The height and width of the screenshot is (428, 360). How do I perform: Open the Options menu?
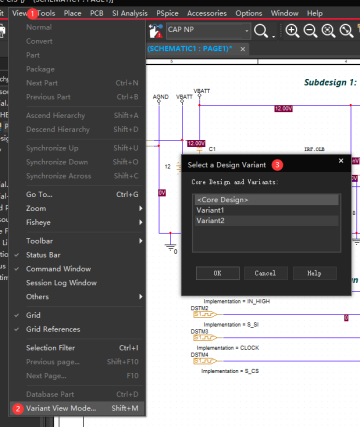tap(249, 13)
